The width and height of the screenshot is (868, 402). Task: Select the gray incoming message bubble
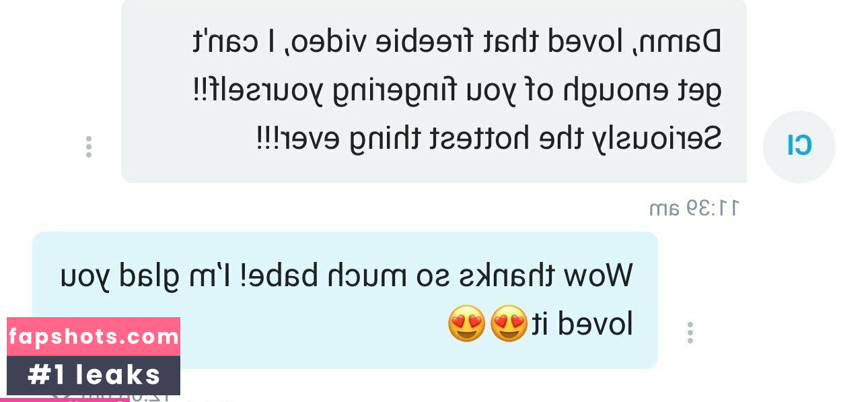[x=434, y=91]
